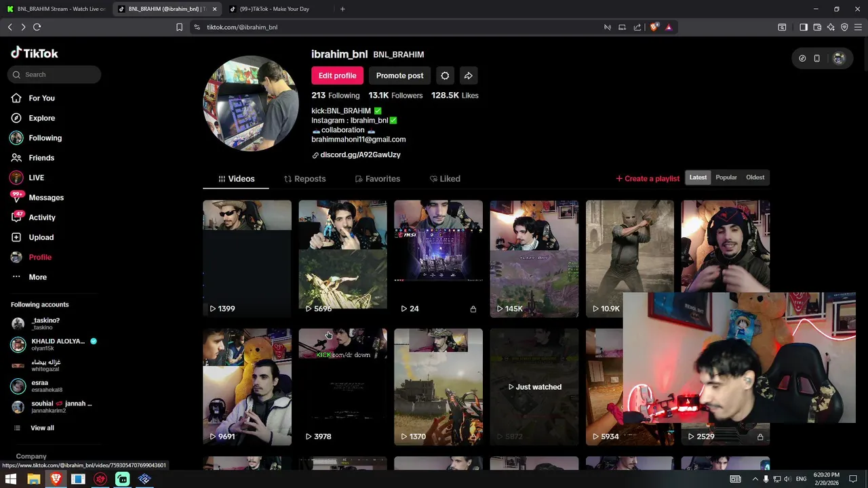Screen dimensions: 868x488
Task: Open Brave Leo AI icon
Action: click(831, 27)
